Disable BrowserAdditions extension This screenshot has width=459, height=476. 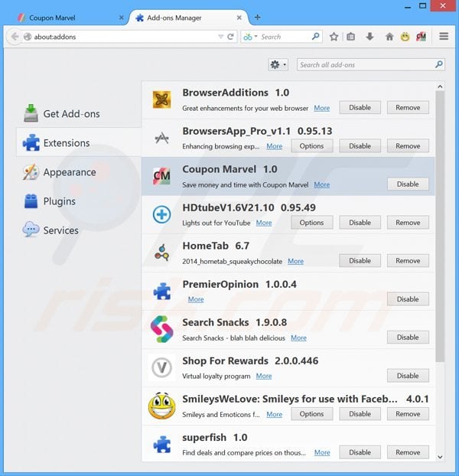click(360, 107)
